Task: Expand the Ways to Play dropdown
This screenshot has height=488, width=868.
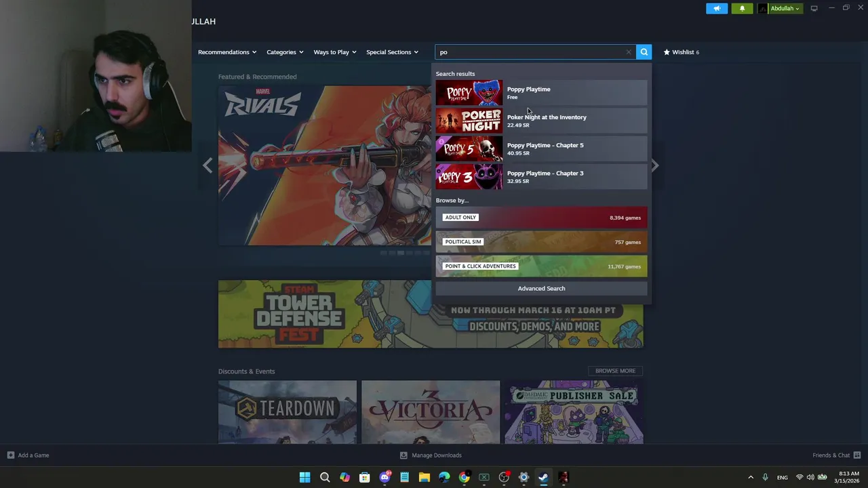Action: 334,52
